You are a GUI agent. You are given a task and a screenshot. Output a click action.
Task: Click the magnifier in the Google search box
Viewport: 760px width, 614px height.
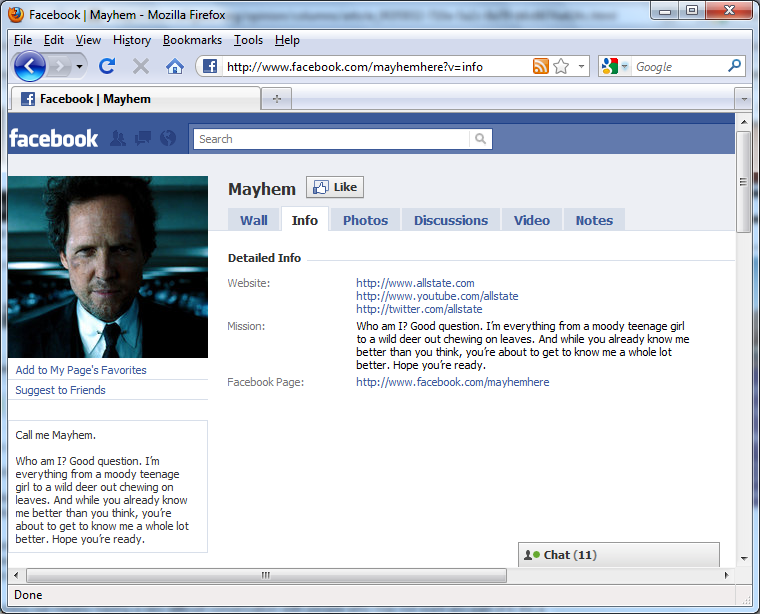pyautogui.click(x=734, y=65)
